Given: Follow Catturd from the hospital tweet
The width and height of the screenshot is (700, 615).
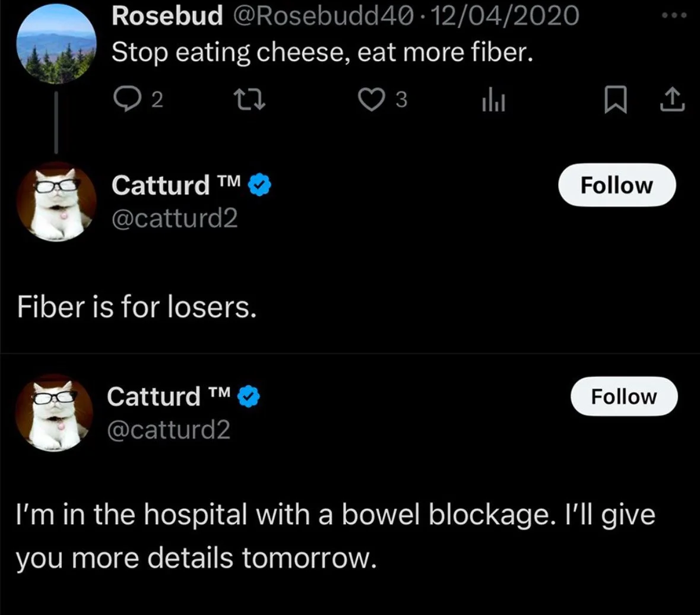Looking at the screenshot, I should pos(624,396).
